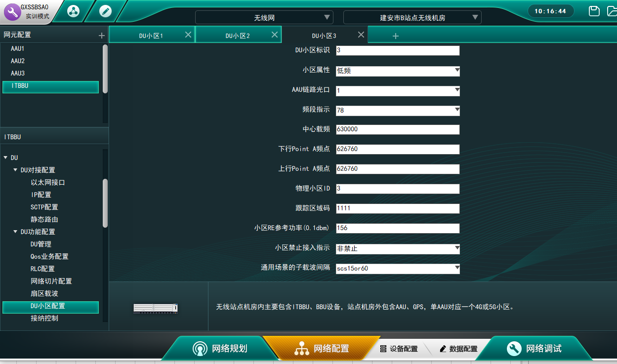Open the 小区属性 dropdown

pos(398,71)
